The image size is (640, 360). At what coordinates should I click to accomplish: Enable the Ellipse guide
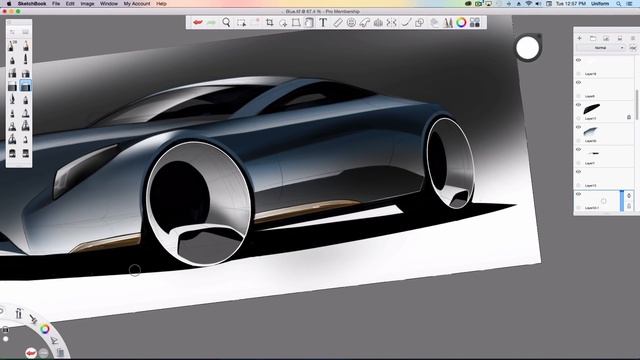point(351,22)
